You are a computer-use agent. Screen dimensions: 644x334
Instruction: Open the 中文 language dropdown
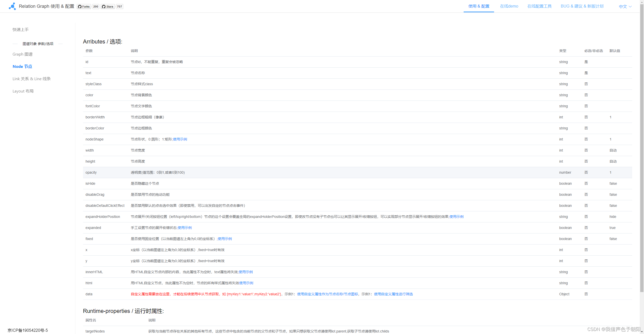[625, 6]
